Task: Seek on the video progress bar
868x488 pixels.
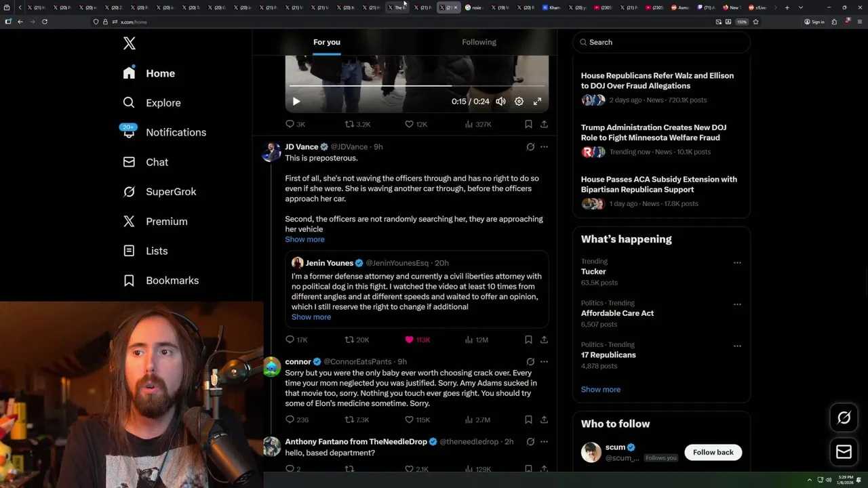Action: pos(417,86)
